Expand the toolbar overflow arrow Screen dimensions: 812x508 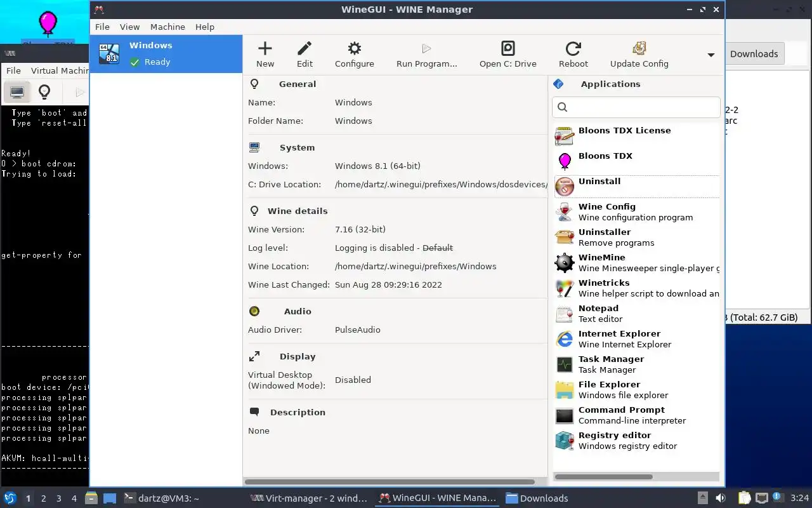coord(711,55)
